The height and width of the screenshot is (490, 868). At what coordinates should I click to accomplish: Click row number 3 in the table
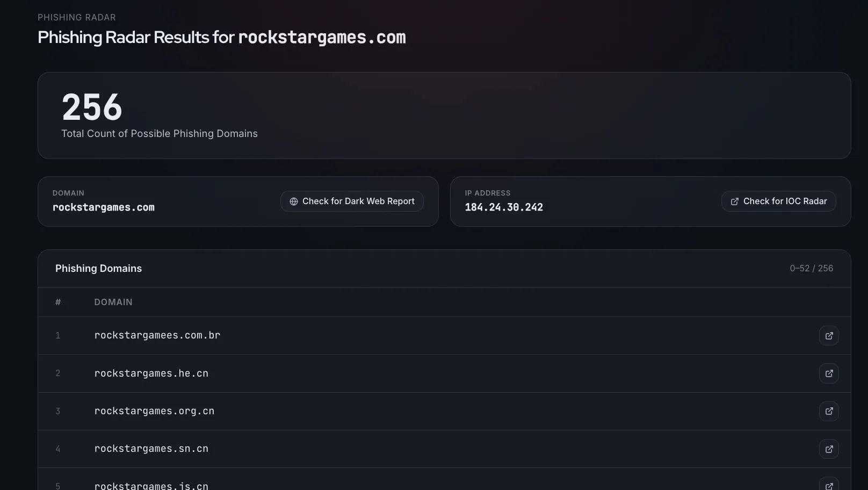pyautogui.click(x=58, y=411)
